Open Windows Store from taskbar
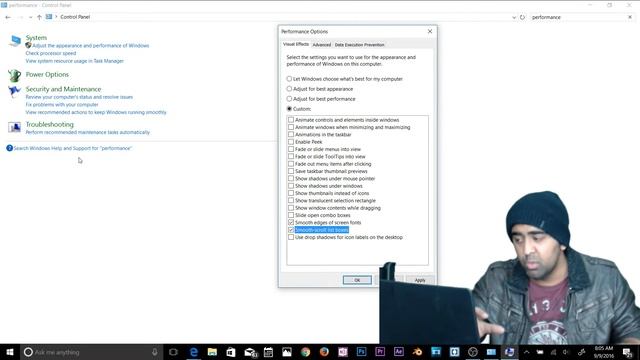Viewport: 640px width, 360px height. point(231,352)
